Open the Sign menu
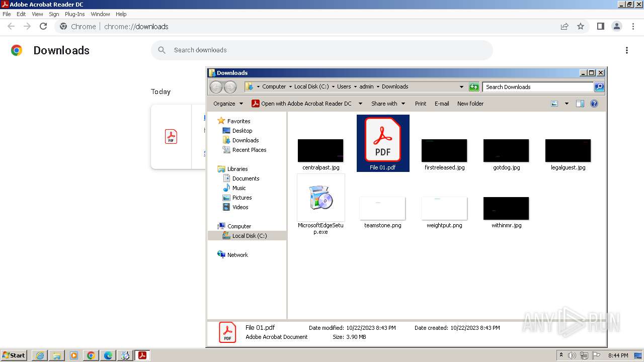This screenshot has height=362, width=644. tap(54, 14)
